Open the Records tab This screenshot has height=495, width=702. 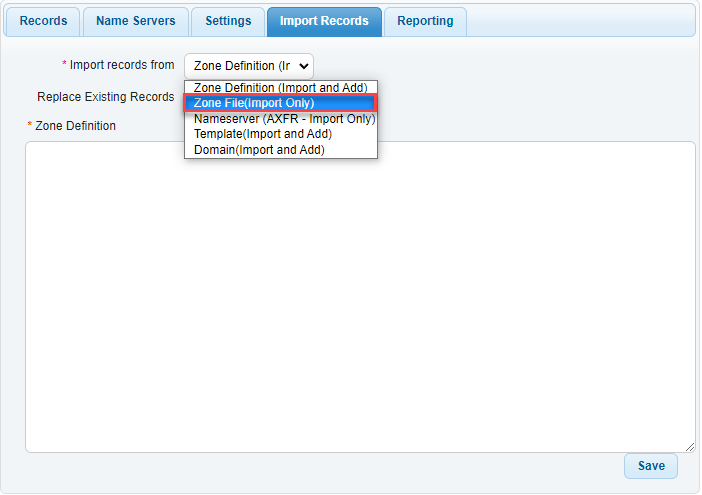(43, 21)
